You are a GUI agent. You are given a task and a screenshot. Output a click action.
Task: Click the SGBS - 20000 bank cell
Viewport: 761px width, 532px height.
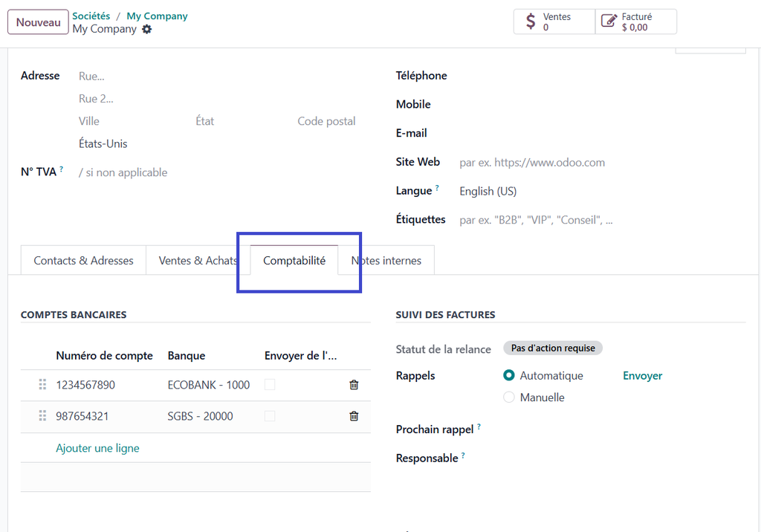pyautogui.click(x=201, y=416)
